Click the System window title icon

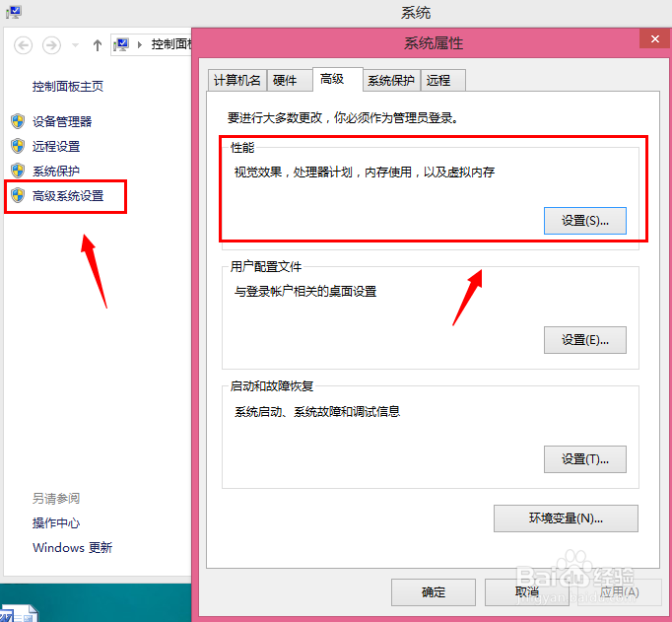[14, 12]
